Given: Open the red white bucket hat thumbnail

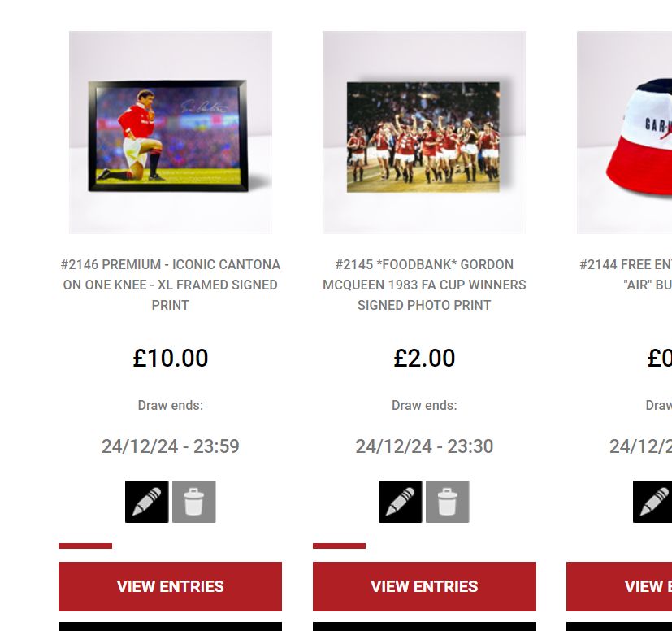Looking at the screenshot, I should coord(624,132).
